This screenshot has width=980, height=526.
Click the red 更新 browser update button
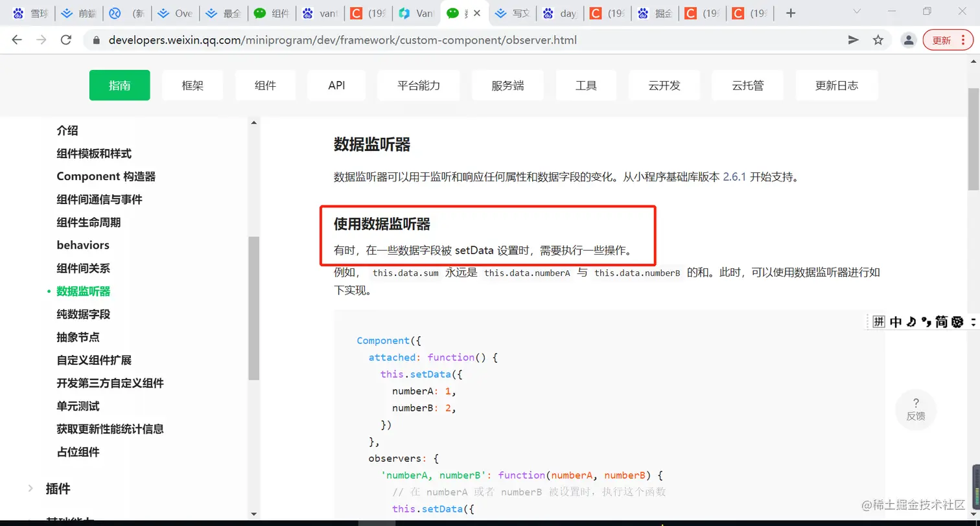click(x=947, y=40)
